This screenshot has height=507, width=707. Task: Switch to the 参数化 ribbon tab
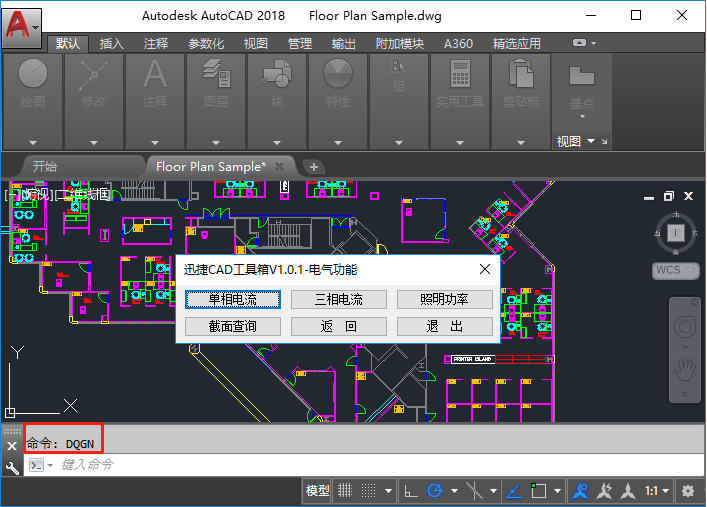pos(206,44)
